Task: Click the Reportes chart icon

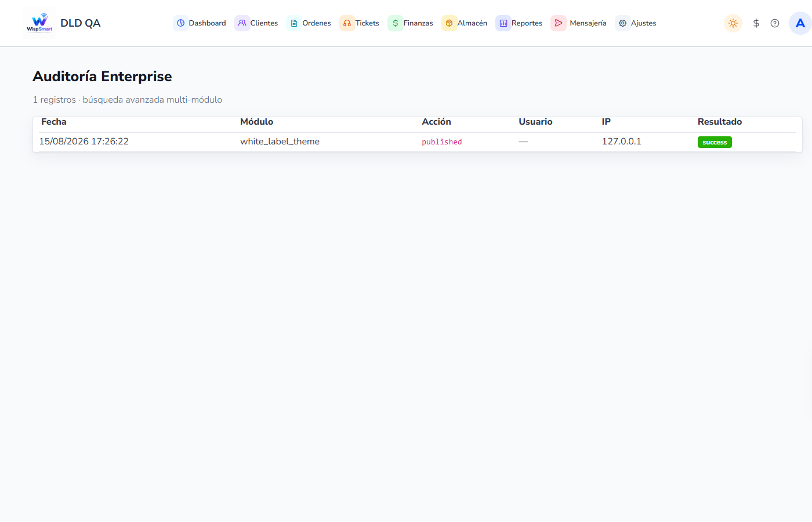Action: coord(503,23)
